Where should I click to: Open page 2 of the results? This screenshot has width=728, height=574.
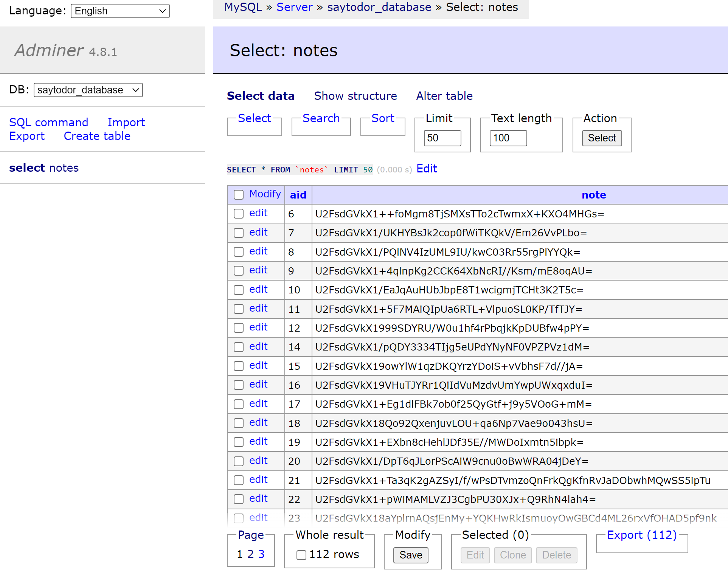pyautogui.click(x=250, y=554)
